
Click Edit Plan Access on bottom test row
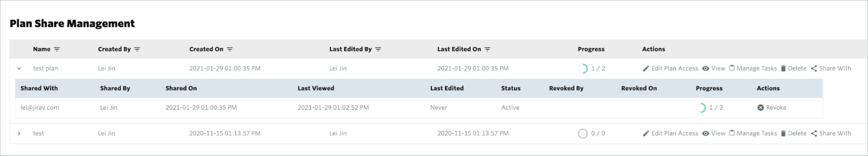(670, 133)
